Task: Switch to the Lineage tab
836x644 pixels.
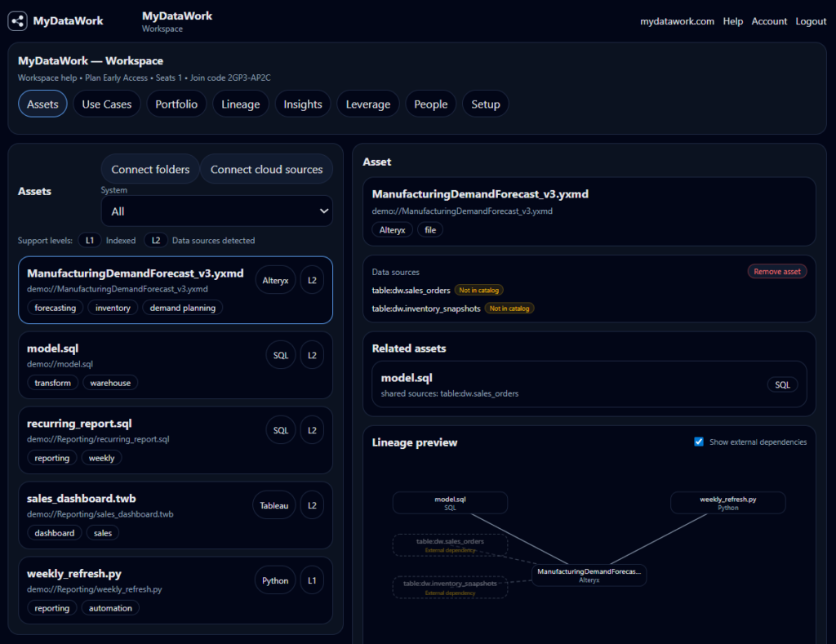Action: (x=240, y=104)
